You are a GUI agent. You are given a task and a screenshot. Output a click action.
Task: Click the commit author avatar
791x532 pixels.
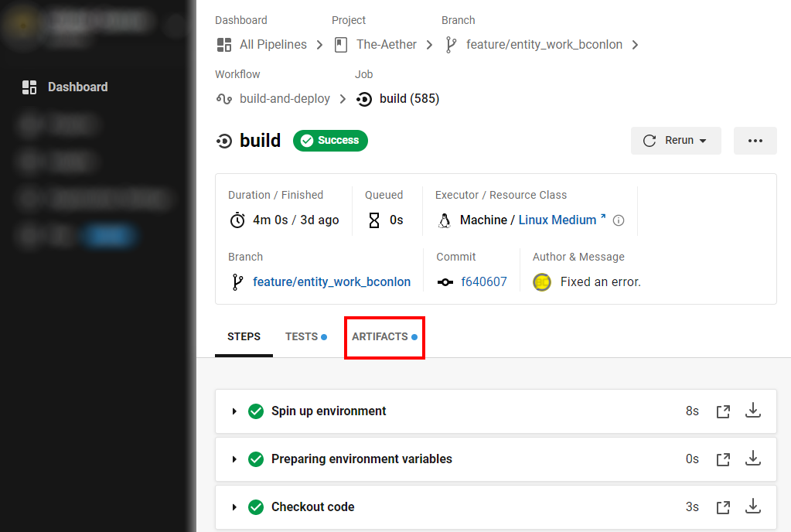click(542, 282)
